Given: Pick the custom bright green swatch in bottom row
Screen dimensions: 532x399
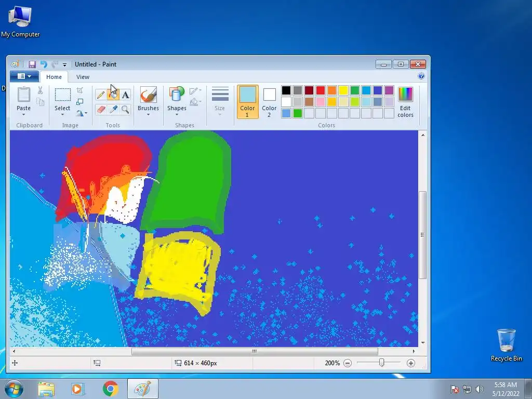Looking at the screenshot, I should tap(298, 113).
